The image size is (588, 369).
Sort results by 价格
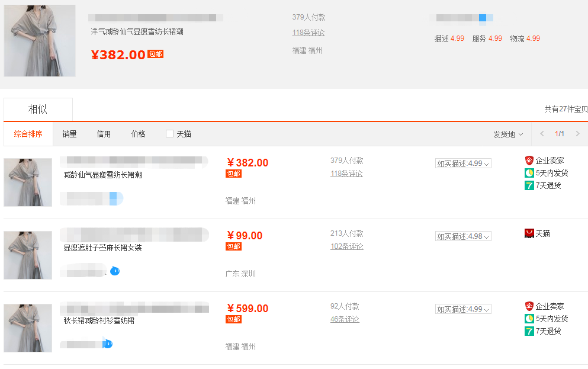[138, 134]
